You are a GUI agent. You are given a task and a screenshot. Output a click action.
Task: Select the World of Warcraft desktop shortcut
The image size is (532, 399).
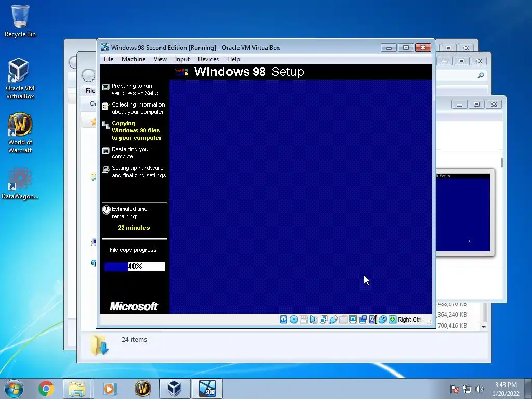20,133
